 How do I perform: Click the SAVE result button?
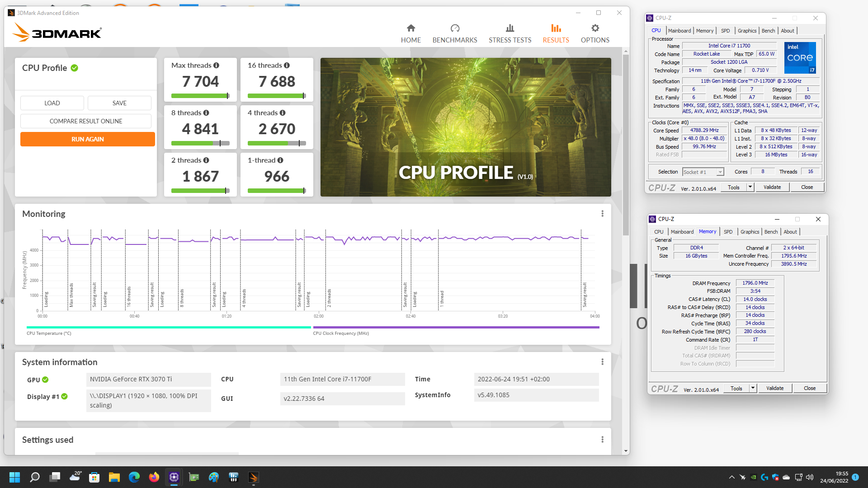(x=119, y=103)
